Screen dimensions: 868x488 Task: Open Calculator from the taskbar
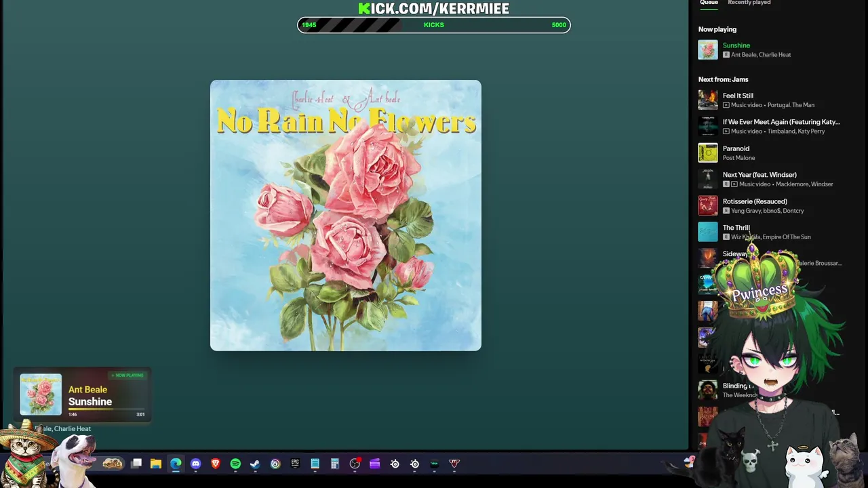click(335, 464)
